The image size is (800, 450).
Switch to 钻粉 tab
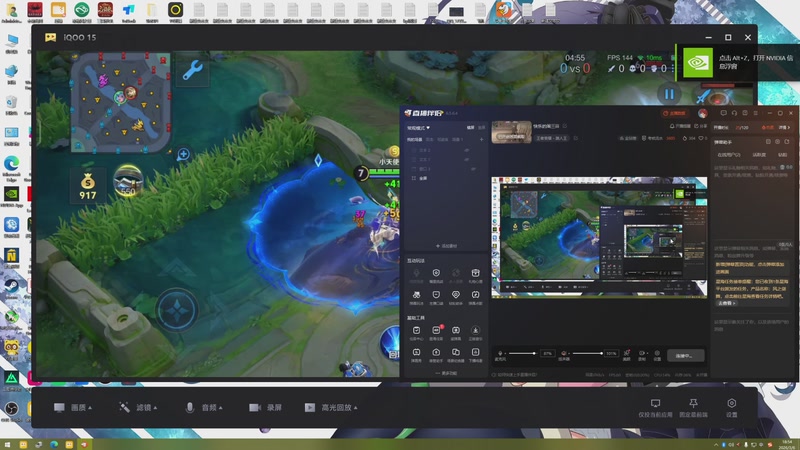pos(783,155)
